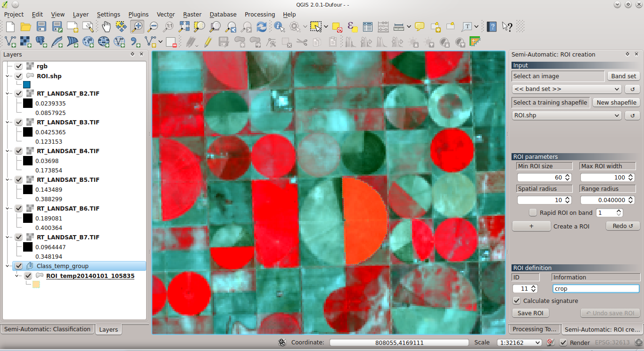The height and width of the screenshot is (351, 644).
Task: Open the Identify Features tool
Action: coord(279,27)
